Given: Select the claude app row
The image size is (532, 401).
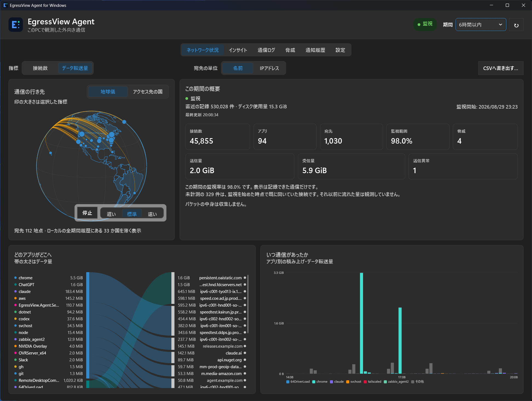Looking at the screenshot, I should click(x=48, y=291).
